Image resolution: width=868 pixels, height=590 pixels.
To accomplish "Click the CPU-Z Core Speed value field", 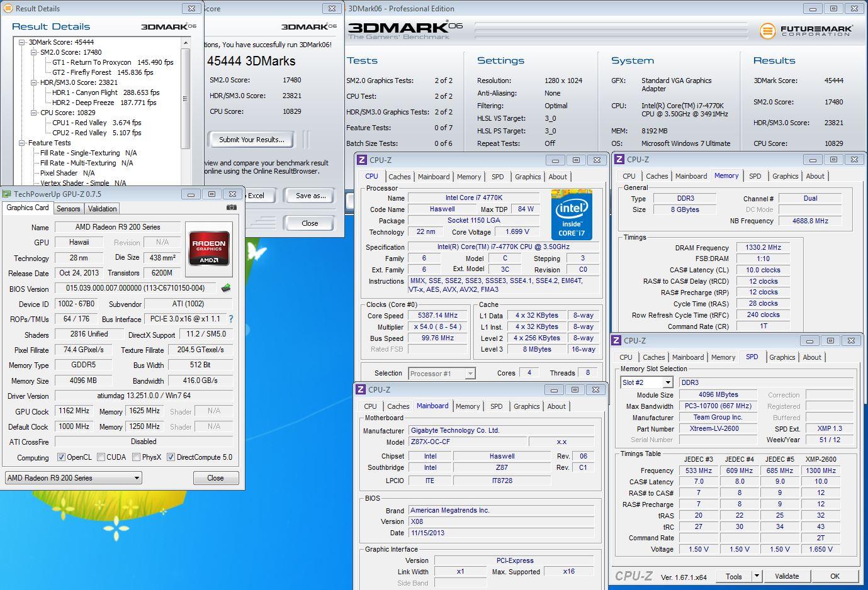I will (438, 316).
